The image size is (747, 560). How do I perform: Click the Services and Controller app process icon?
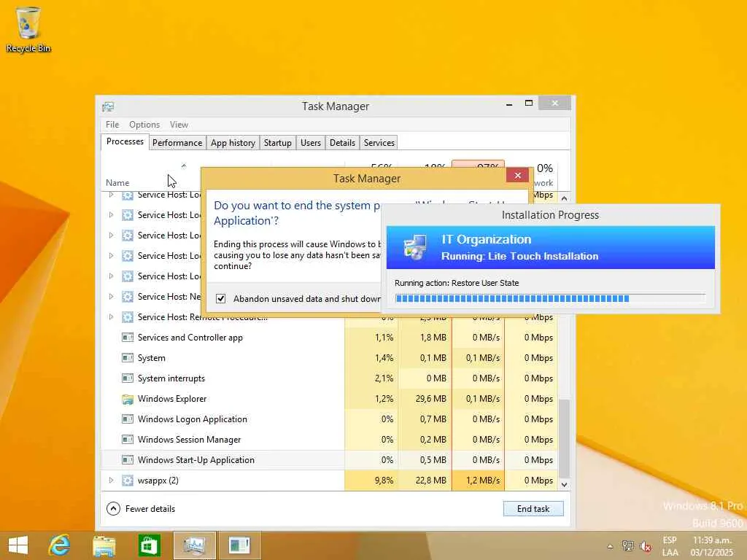(x=127, y=337)
